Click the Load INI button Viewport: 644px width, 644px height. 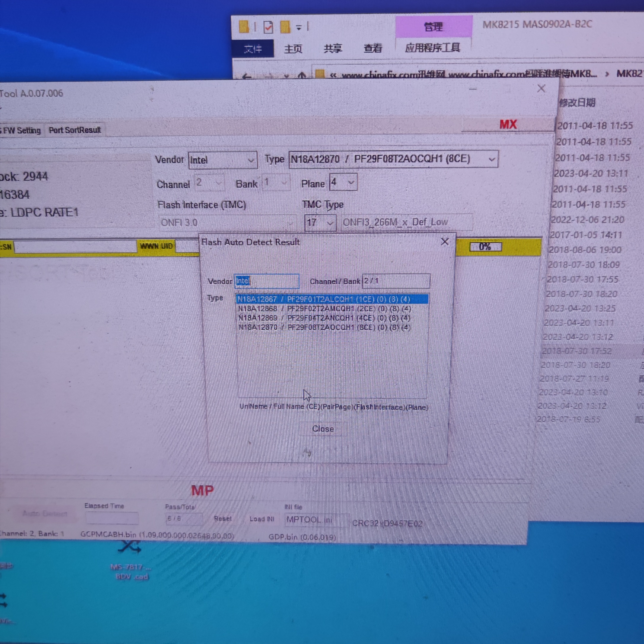click(x=262, y=519)
